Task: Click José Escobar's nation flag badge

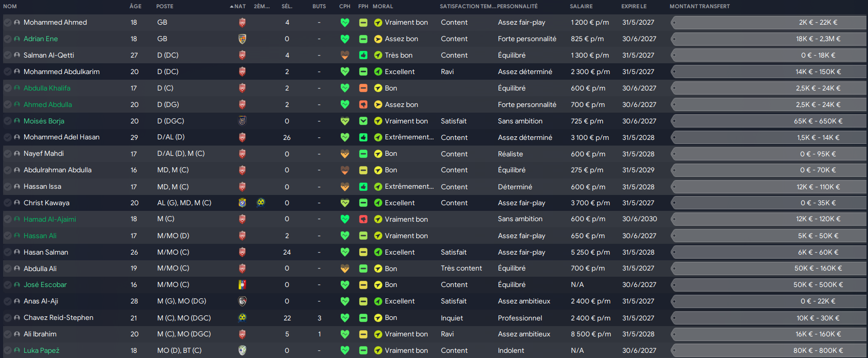Action: point(242,284)
